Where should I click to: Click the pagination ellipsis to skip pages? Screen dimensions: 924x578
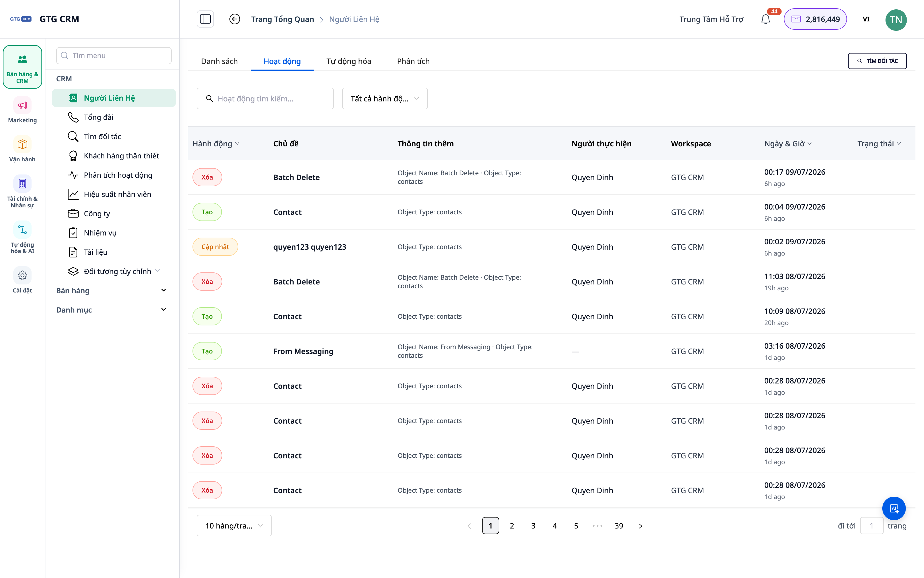[x=597, y=526]
